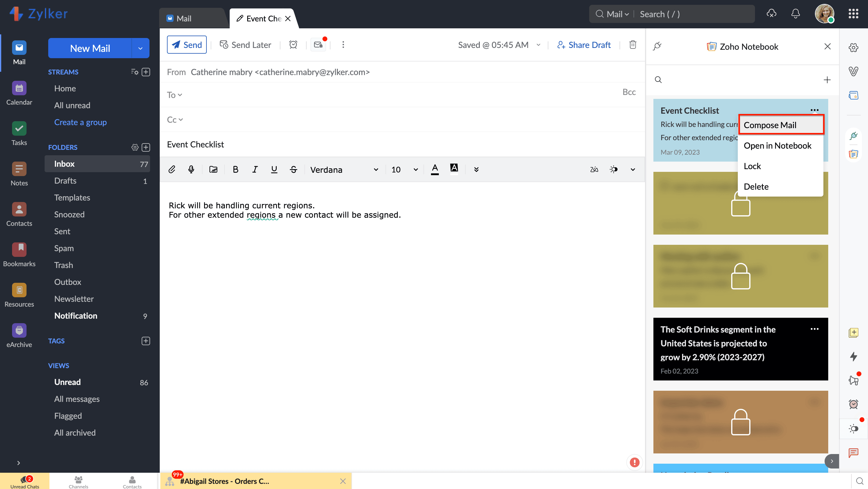Viewport: 868px width, 489px height.
Task: Click the Share Draft button
Action: tap(584, 45)
